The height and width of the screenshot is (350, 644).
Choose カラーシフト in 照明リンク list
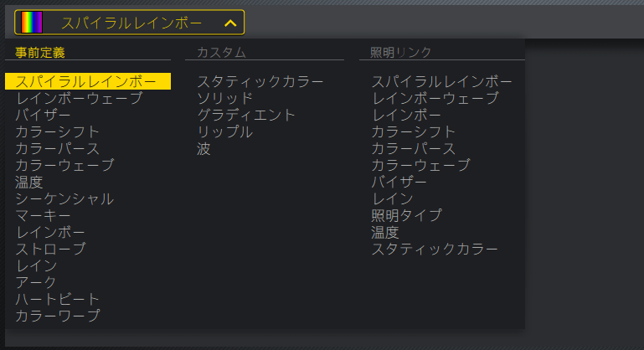point(414,131)
